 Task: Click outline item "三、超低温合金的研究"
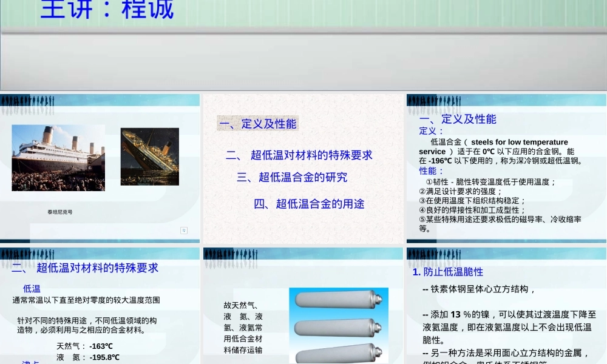click(x=292, y=177)
